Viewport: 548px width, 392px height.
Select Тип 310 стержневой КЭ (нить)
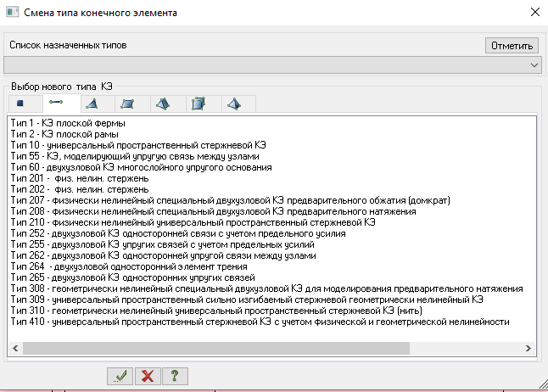216,311
